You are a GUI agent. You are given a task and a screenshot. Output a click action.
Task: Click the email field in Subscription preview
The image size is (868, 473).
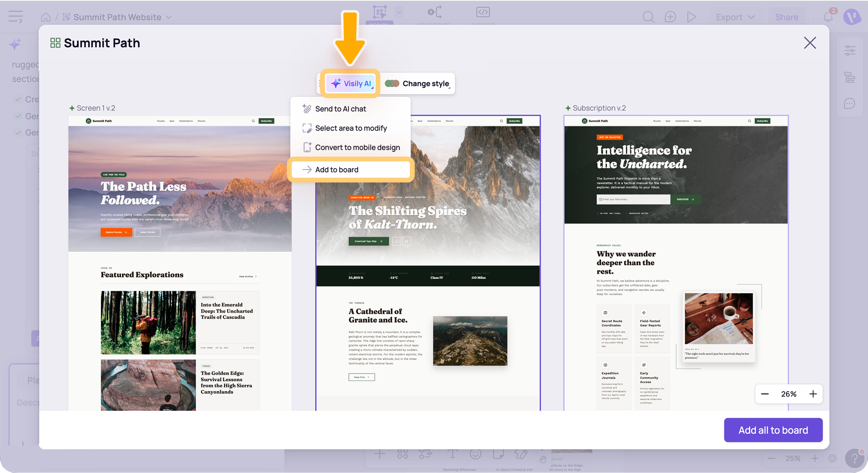pyautogui.click(x=633, y=199)
